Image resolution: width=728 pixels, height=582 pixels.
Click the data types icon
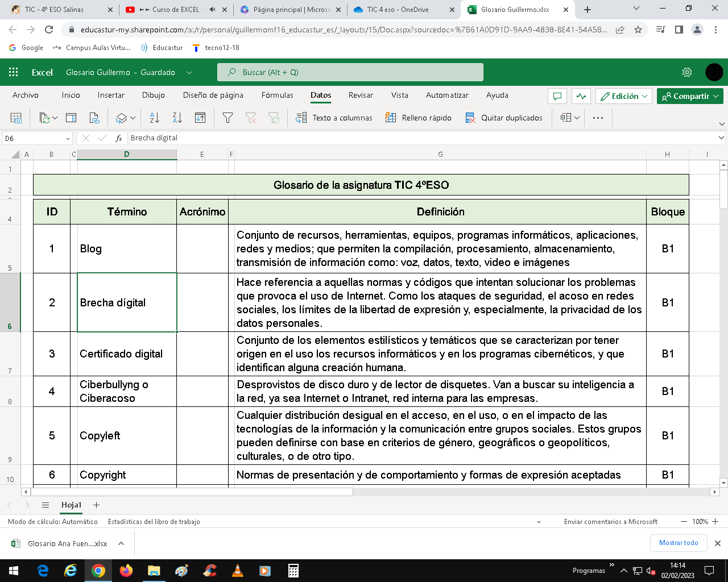coord(121,118)
